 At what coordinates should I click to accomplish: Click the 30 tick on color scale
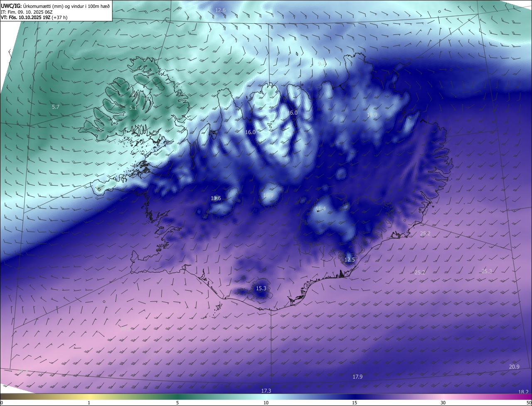(x=443, y=403)
